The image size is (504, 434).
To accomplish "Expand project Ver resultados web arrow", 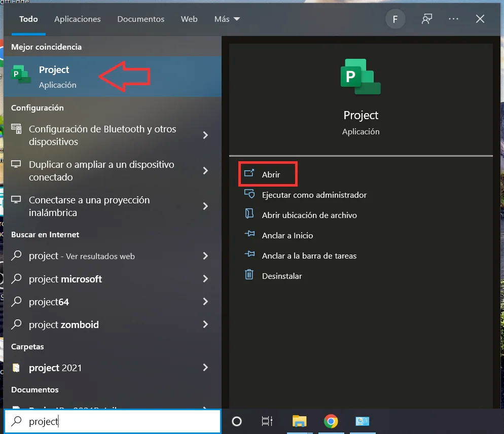I will tap(205, 256).
